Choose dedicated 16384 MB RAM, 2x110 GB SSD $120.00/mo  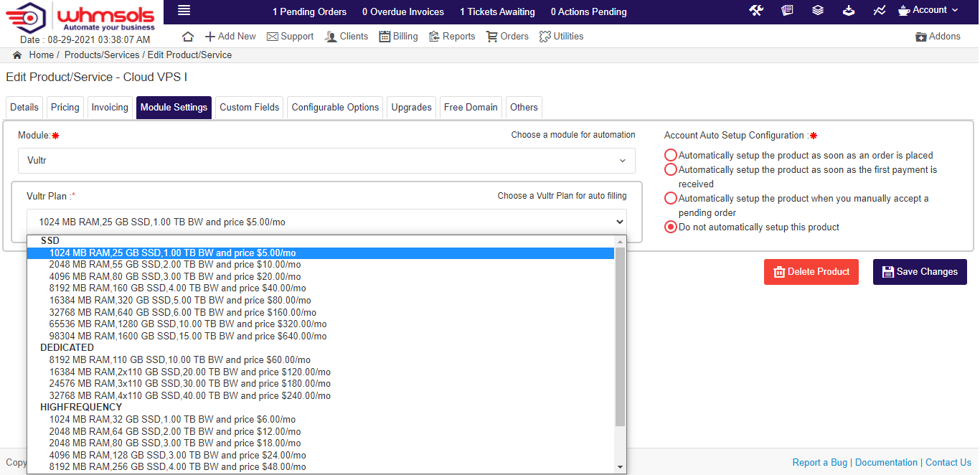[x=321, y=372]
